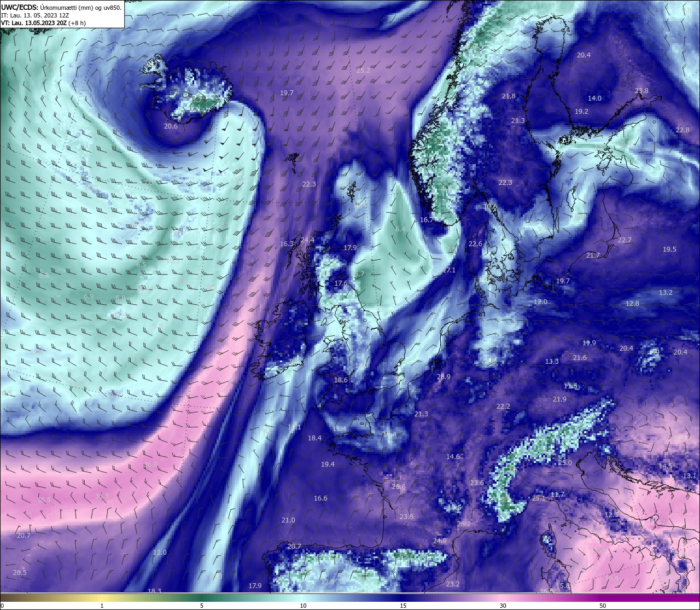Click the 21.0 value in the Bay of Biscay
700x610 pixels.
[288, 520]
